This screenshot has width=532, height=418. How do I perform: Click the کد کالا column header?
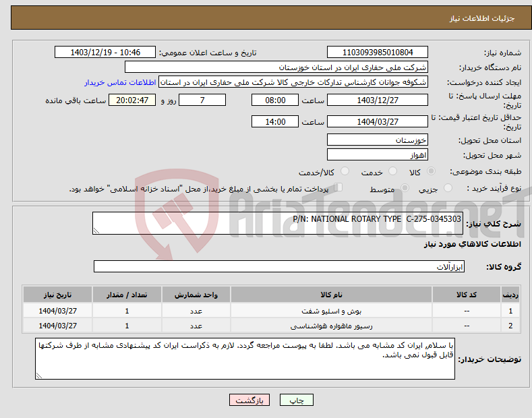pyautogui.click(x=467, y=295)
